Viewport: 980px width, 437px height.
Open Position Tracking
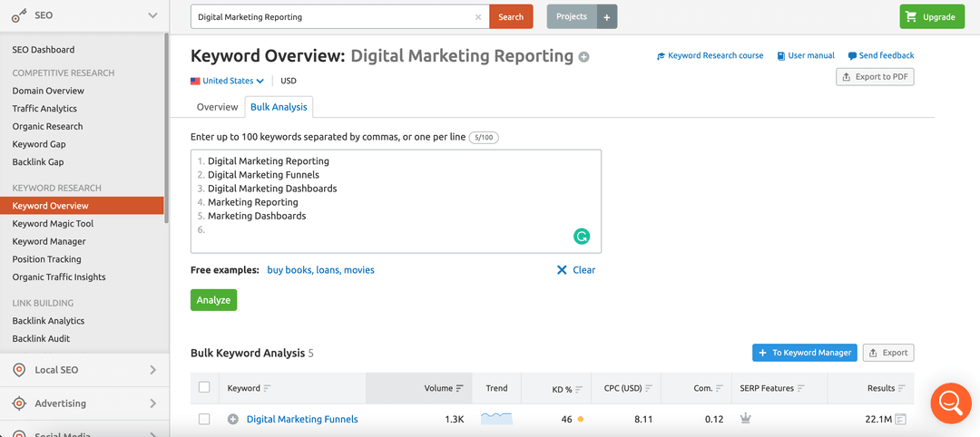(47, 259)
